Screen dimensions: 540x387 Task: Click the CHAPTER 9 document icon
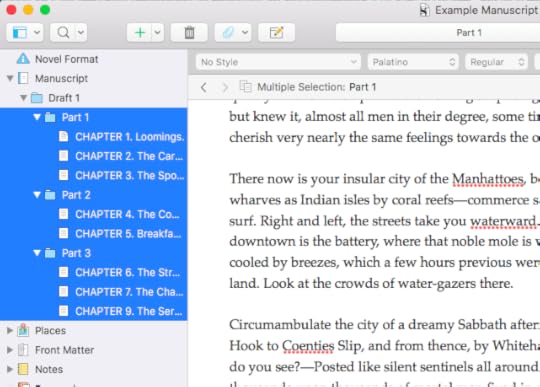(63, 311)
